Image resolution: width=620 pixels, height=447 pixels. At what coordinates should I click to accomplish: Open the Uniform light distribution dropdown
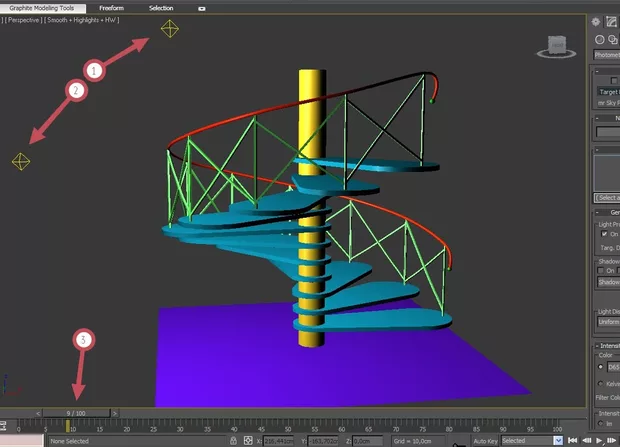pyautogui.click(x=607, y=321)
